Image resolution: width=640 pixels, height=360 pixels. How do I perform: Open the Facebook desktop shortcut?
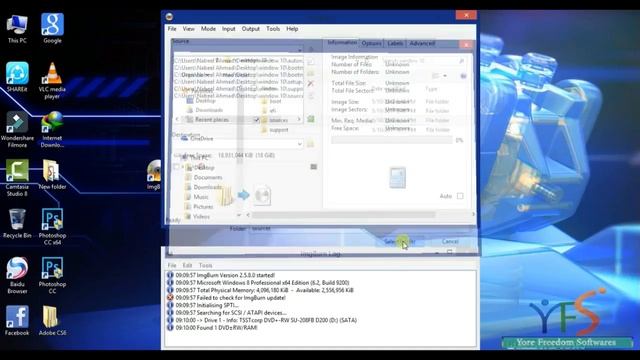pos(17,321)
